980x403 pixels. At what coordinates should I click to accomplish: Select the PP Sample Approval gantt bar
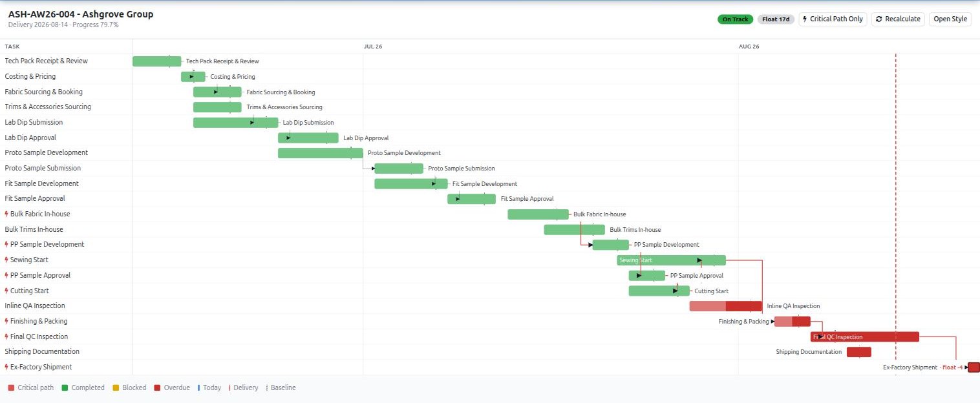coord(647,276)
